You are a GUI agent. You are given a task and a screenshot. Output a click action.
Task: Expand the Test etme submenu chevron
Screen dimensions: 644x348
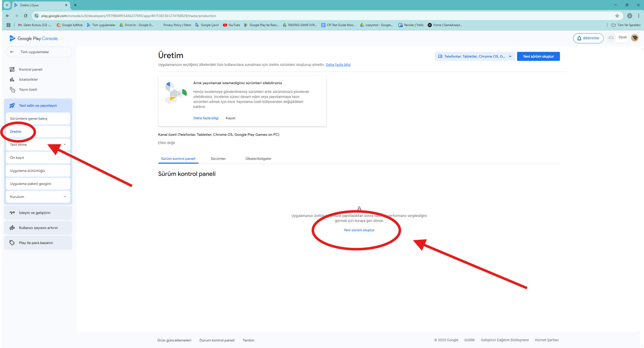click(65, 144)
